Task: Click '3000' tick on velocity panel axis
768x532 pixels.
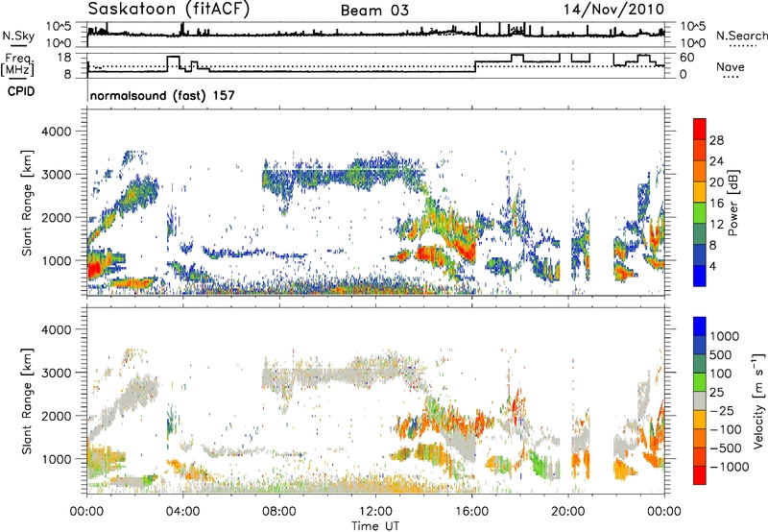Action: [x=56, y=373]
